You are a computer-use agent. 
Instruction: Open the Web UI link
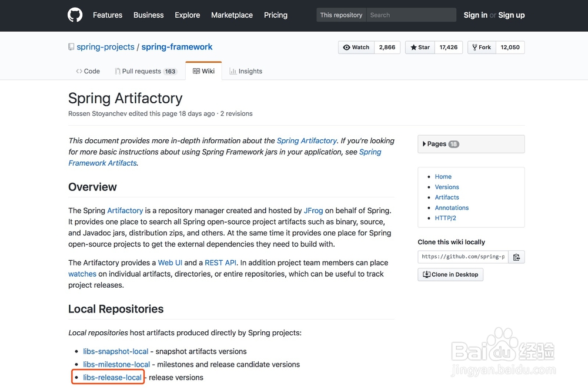click(x=170, y=263)
